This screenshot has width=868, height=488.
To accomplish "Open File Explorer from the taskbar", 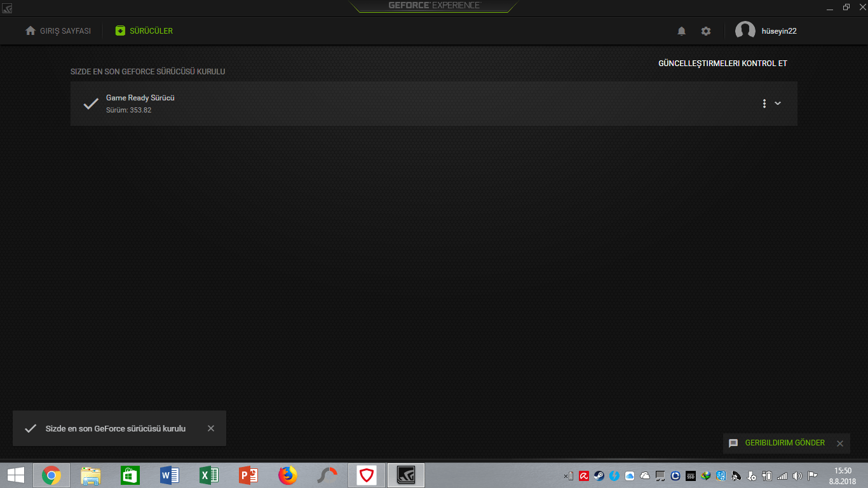I will [91, 475].
